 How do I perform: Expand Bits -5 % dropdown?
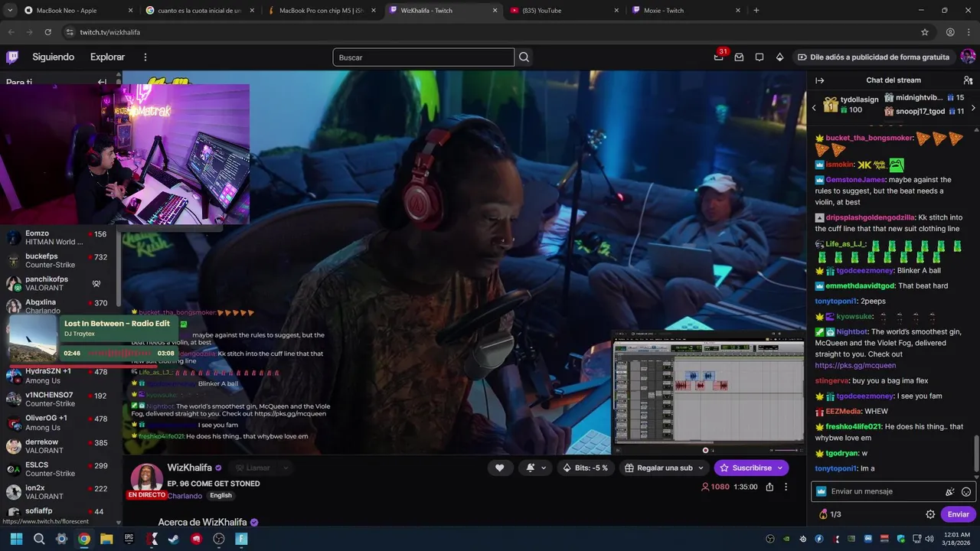pyautogui.click(x=586, y=468)
